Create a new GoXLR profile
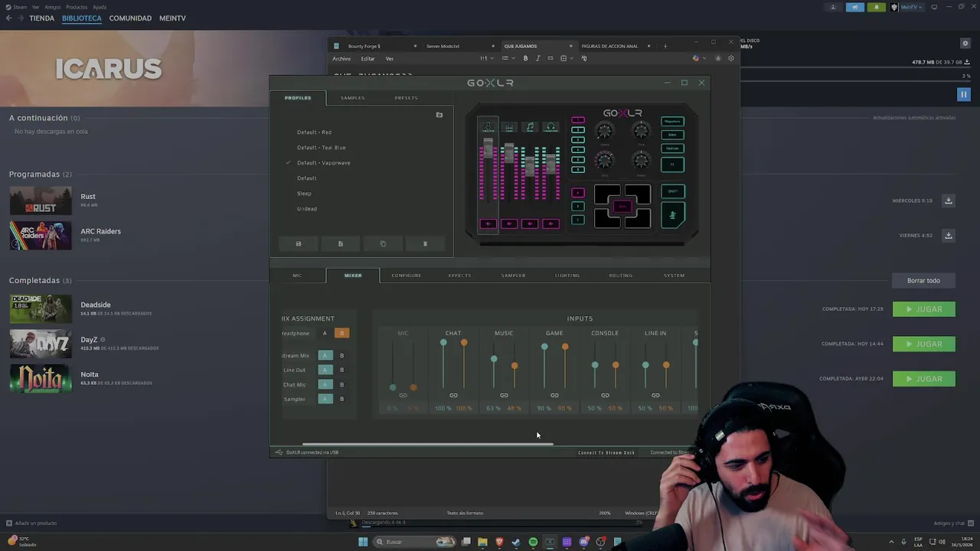 [341, 243]
